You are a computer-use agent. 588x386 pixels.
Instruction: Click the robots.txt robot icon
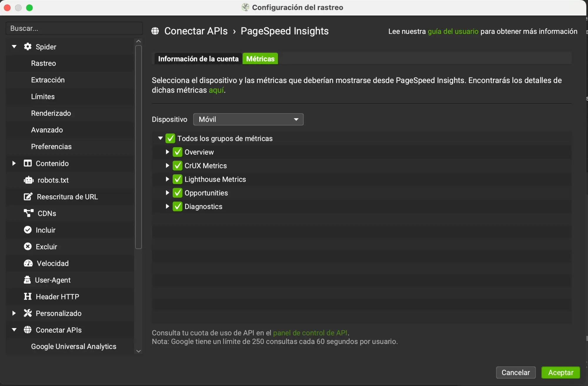tap(29, 180)
